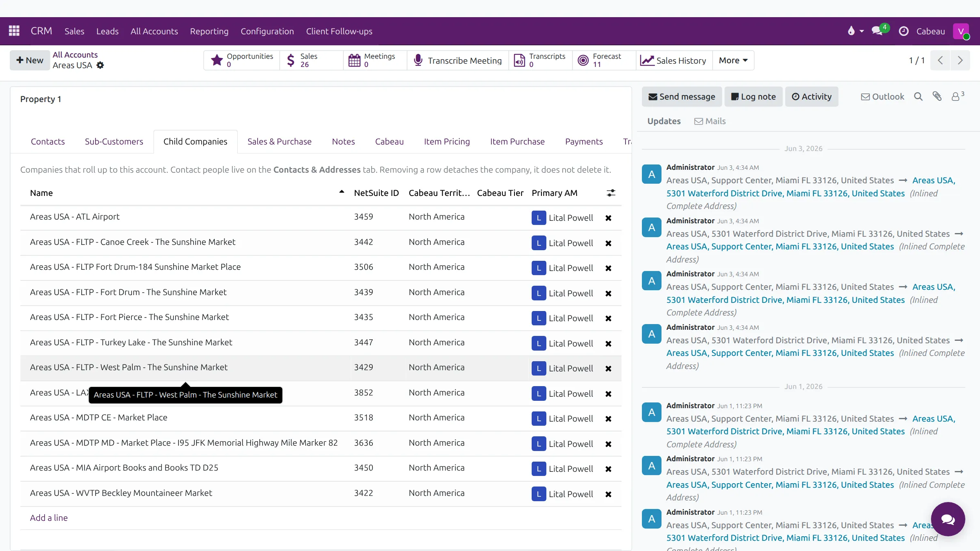980x551 pixels.
Task: Search messages with the magnifier icon
Action: [918, 96]
